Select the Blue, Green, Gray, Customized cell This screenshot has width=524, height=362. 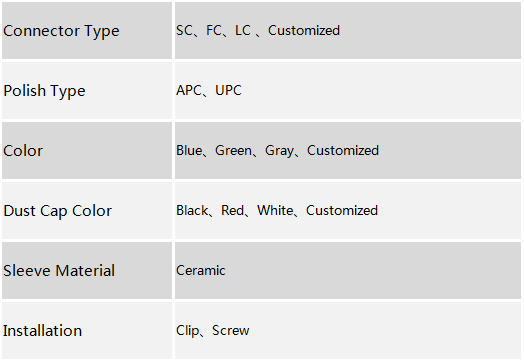348,151
